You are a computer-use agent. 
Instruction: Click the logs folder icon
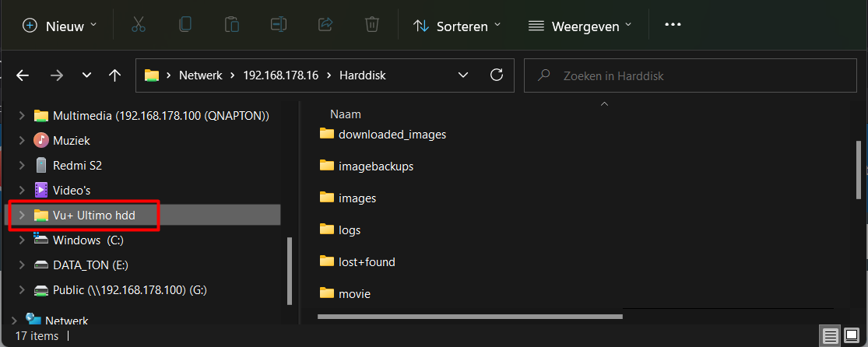pos(327,229)
